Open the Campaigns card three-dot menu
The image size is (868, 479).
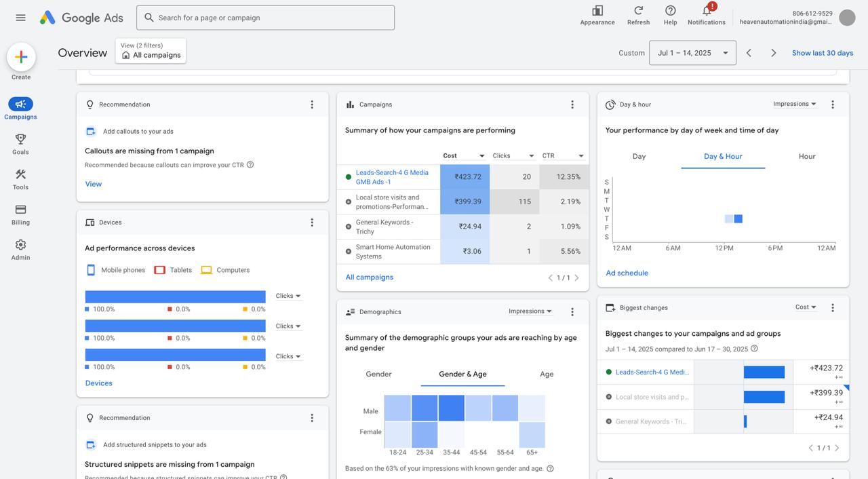[572, 104]
